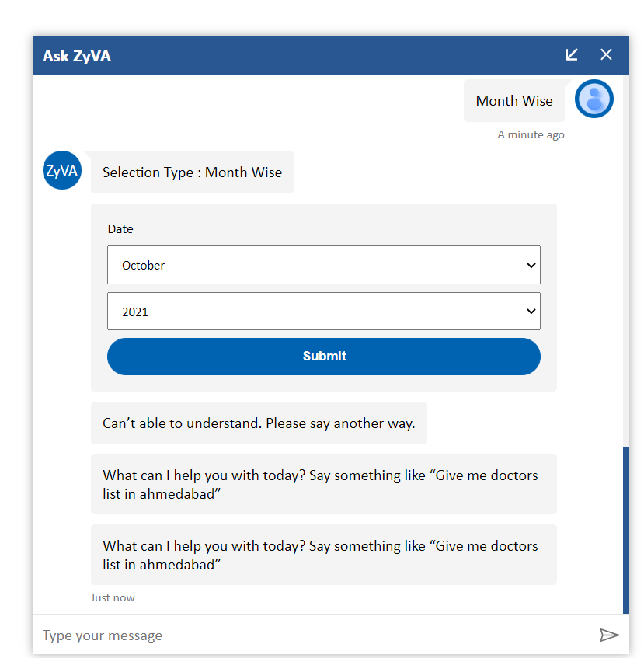Image resolution: width=644 pixels, height=658 pixels.
Task: Click the user profile avatar
Action: 594,99
